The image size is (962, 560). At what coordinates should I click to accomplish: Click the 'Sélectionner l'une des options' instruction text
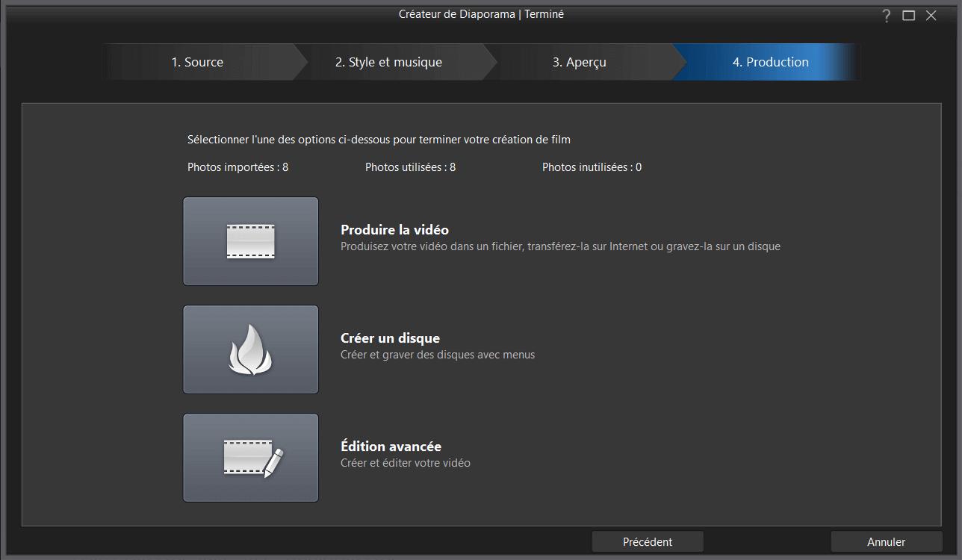[x=379, y=140]
